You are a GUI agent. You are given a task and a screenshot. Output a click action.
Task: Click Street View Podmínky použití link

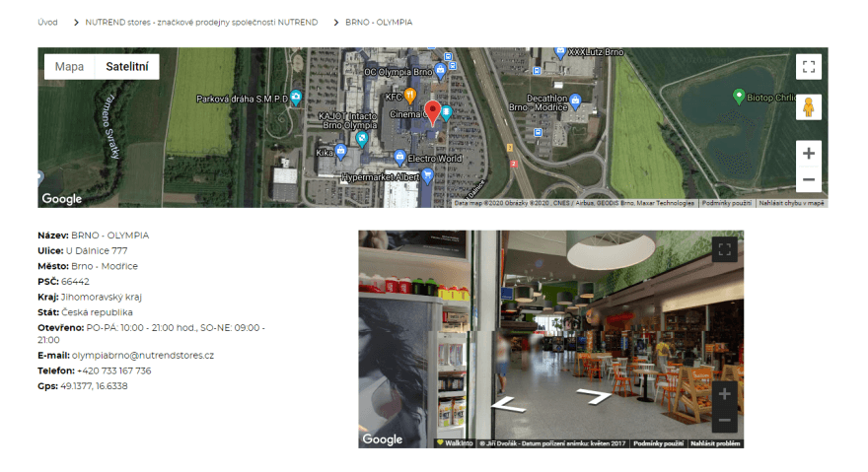pos(658,443)
